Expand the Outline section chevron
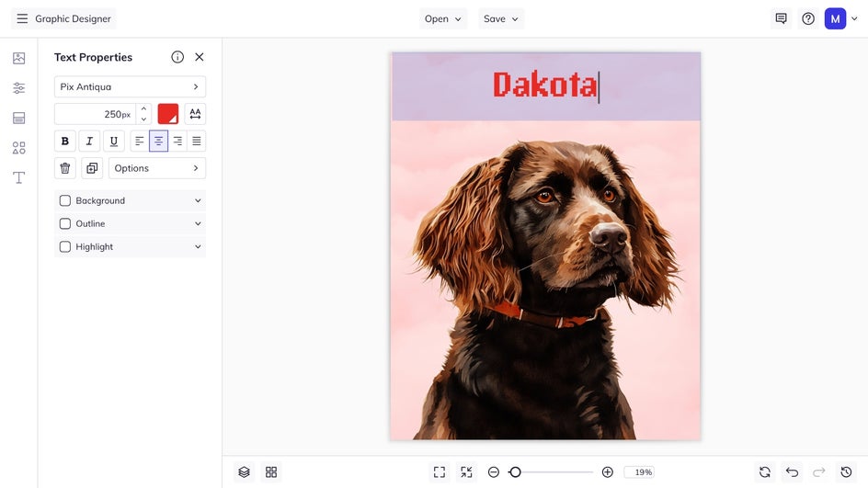 tap(198, 223)
